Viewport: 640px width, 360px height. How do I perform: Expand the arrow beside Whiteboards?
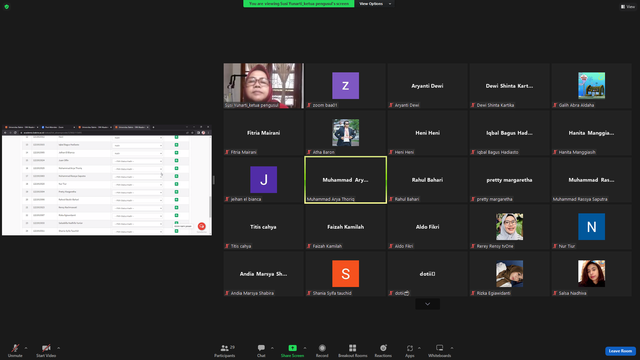452,348
